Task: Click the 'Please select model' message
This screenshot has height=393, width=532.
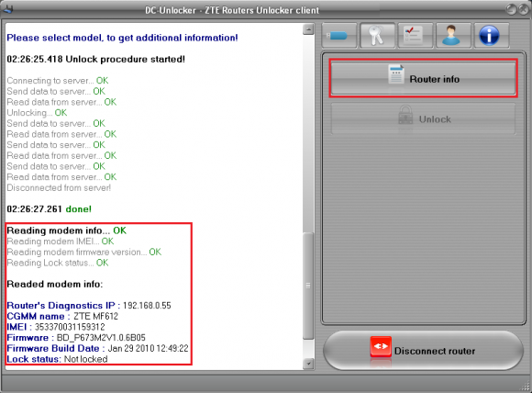Action: (122, 38)
